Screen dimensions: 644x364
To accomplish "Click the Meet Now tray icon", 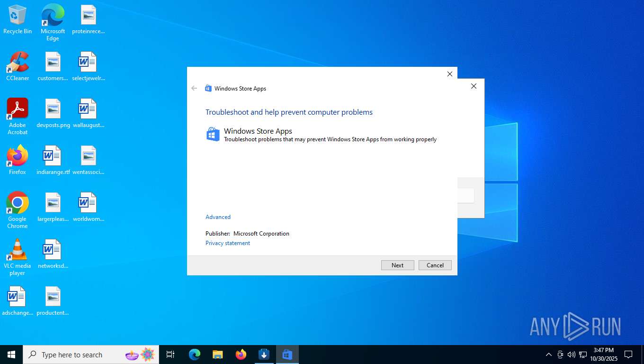I will 560,355.
